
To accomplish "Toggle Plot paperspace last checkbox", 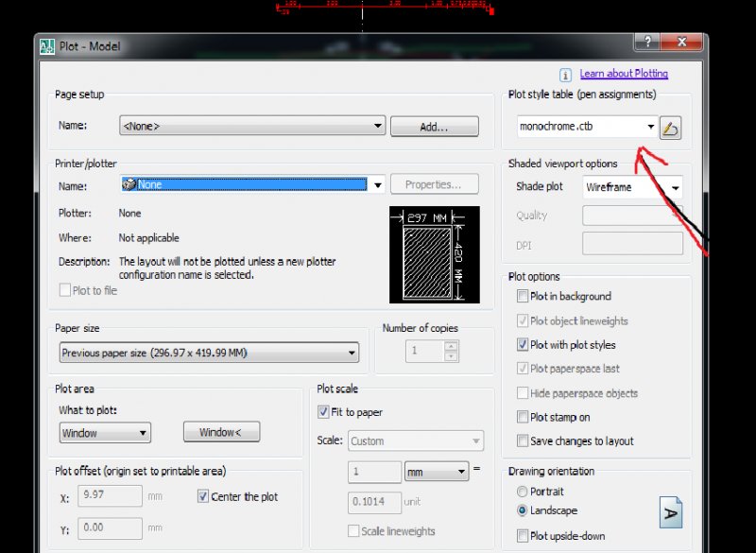I will [523, 369].
